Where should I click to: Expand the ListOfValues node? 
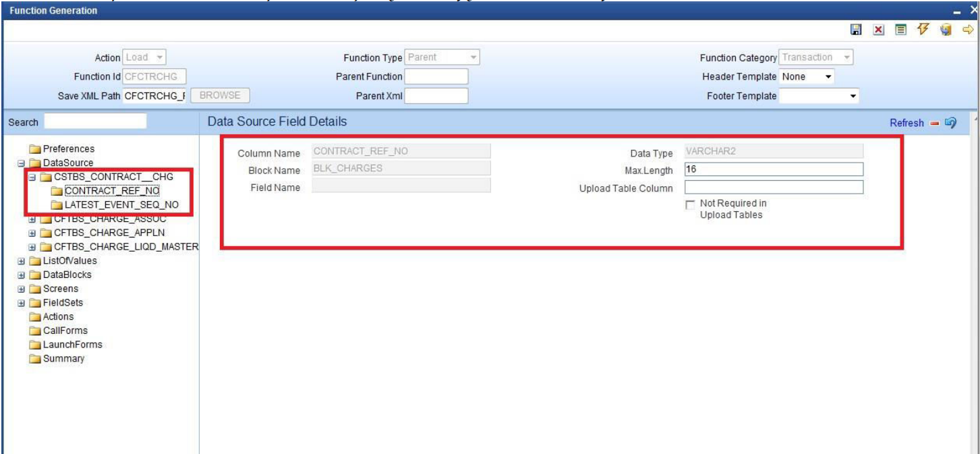pyautogui.click(x=22, y=261)
